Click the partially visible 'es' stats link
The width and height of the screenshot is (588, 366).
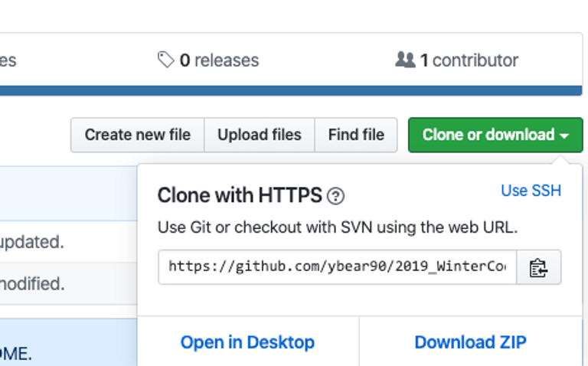(8, 60)
